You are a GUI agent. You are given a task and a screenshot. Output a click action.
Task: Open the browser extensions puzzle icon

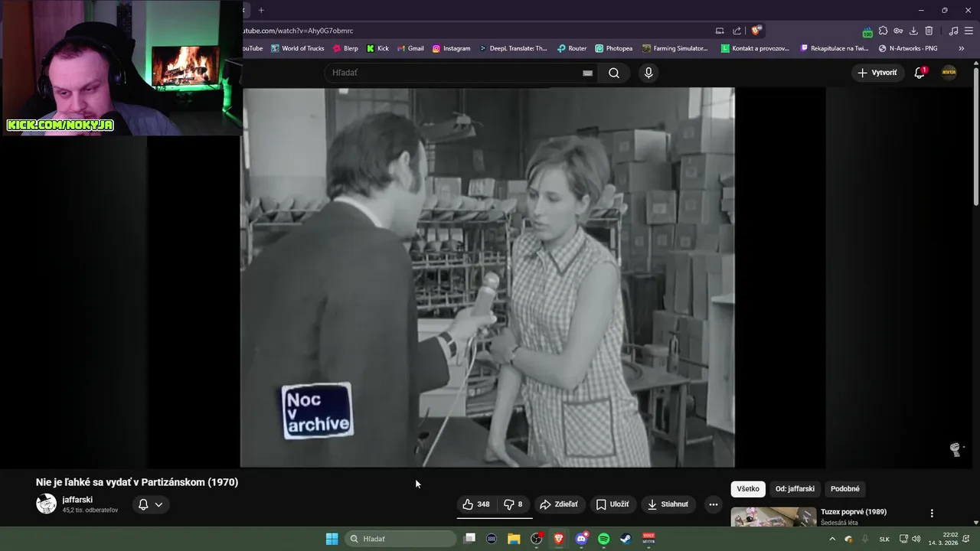pyautogui.click(x=883, y=31)
